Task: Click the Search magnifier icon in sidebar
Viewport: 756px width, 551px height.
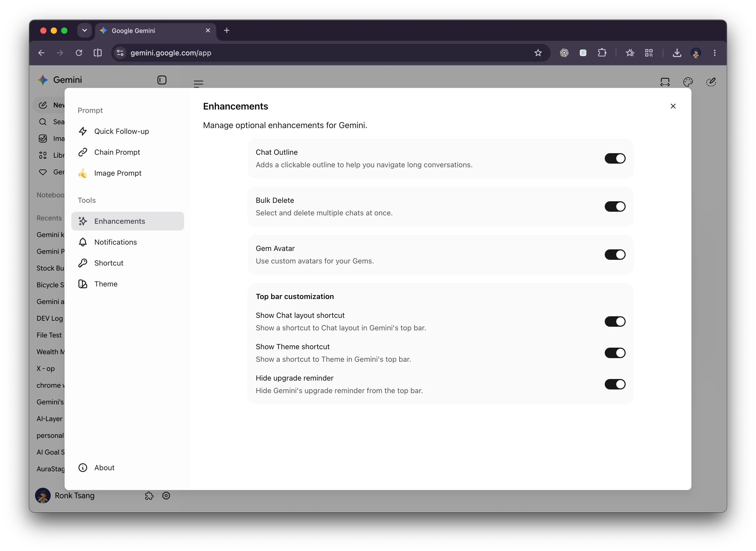Action: [x=43, y=122]
